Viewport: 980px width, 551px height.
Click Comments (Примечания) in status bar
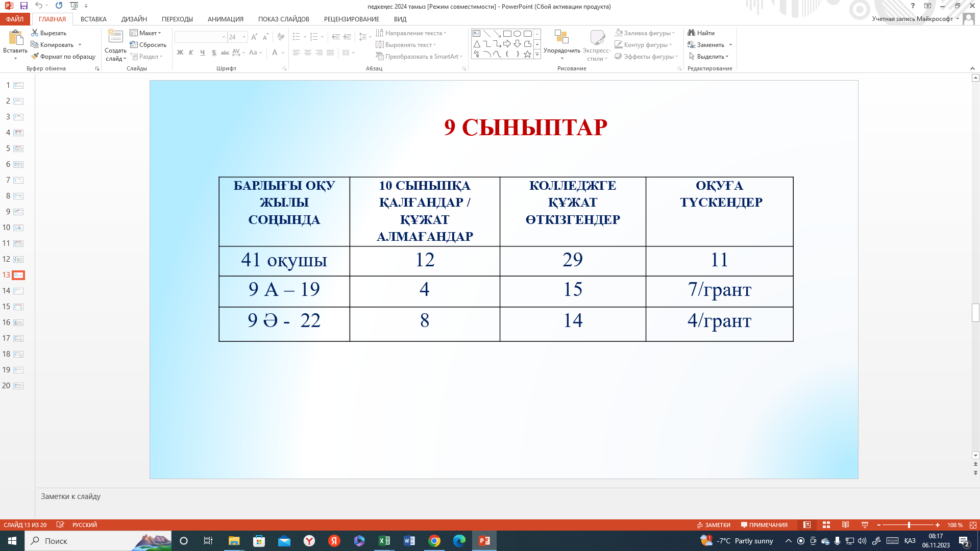[764, 525]
